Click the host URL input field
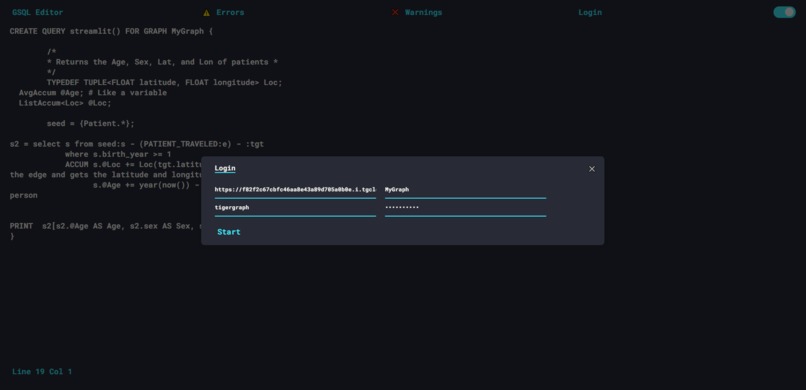The height and width of the screenshot is (390, 806). (295, 190)
